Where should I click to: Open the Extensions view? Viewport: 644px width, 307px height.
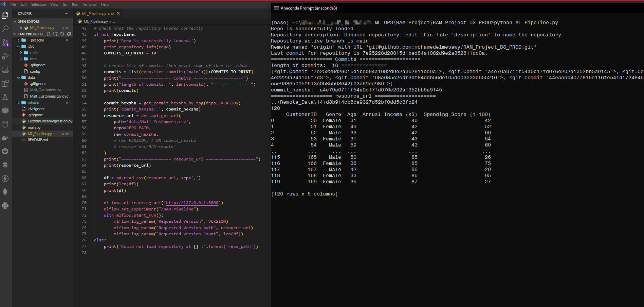5,83
